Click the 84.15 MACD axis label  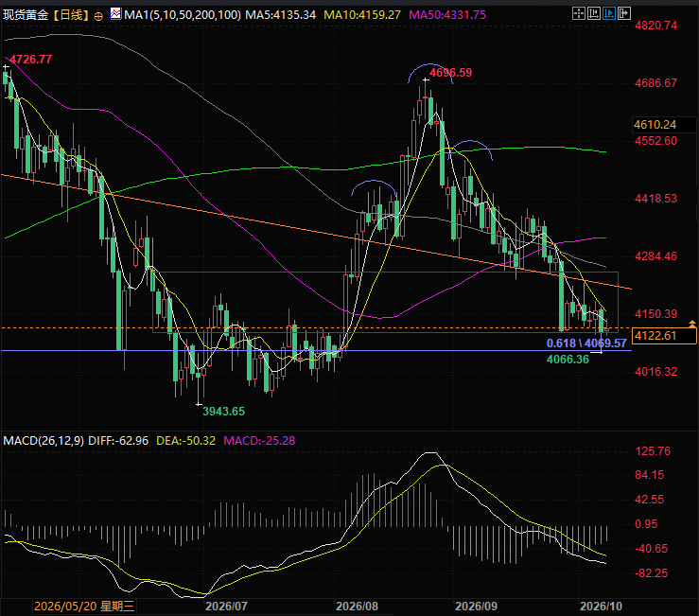[x=650, y=475]
